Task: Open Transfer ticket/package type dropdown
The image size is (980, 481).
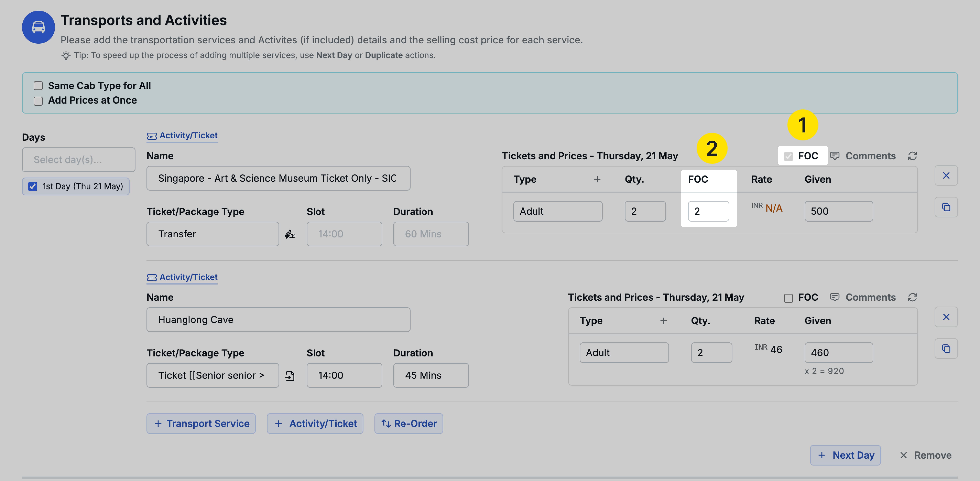Action: coord(213,234)
